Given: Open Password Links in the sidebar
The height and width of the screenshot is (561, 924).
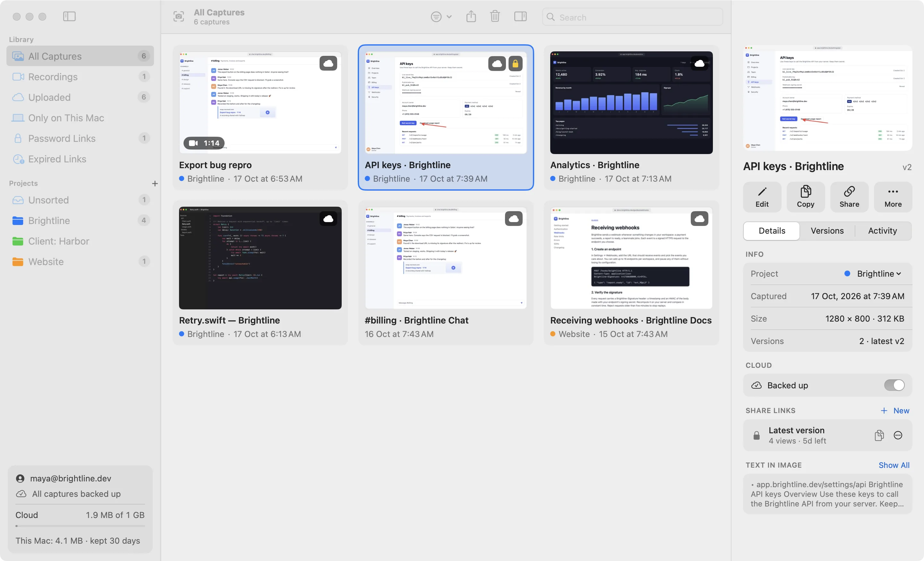Looking at the screenshot, I should tap(80, 138).
